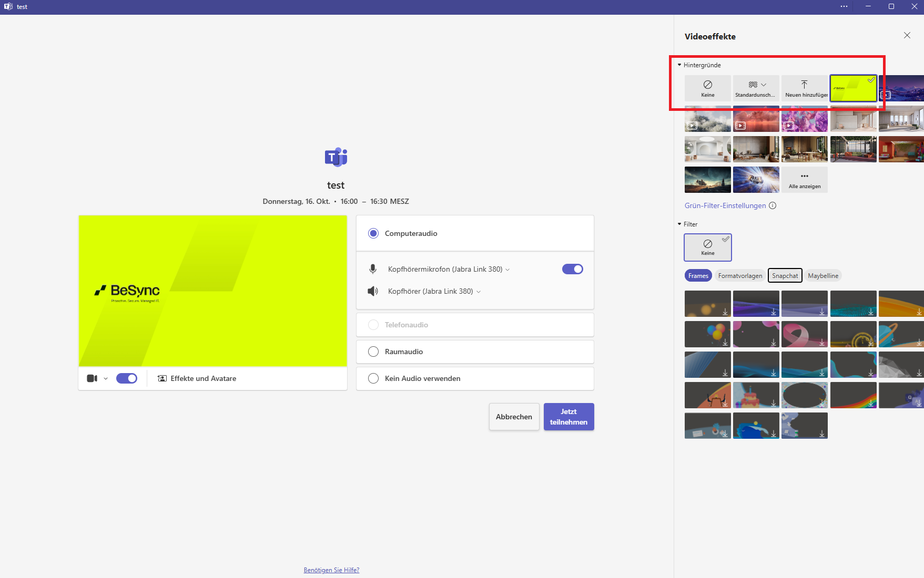Open Effekte und Avatare
This screenshot has height=578, width=924.
197,378
